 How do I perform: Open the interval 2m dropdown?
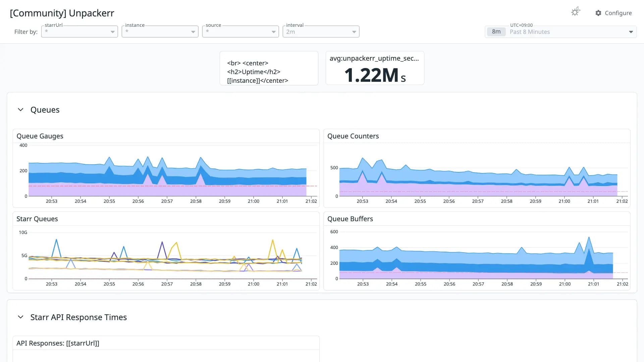tap(321, 32)
